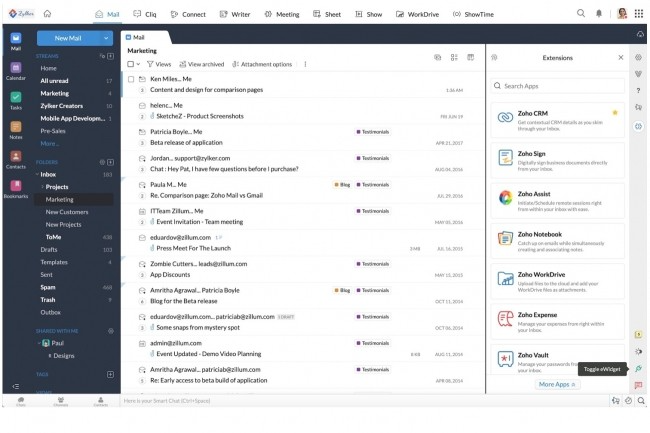
Task: Switch to the Cliq app tab
Action: click(145, 14)
